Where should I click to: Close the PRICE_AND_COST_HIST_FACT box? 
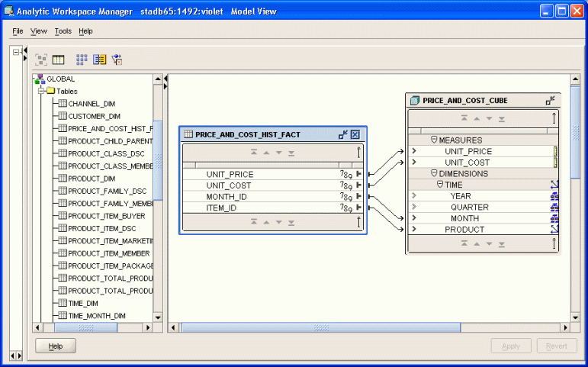pos(355,134)
